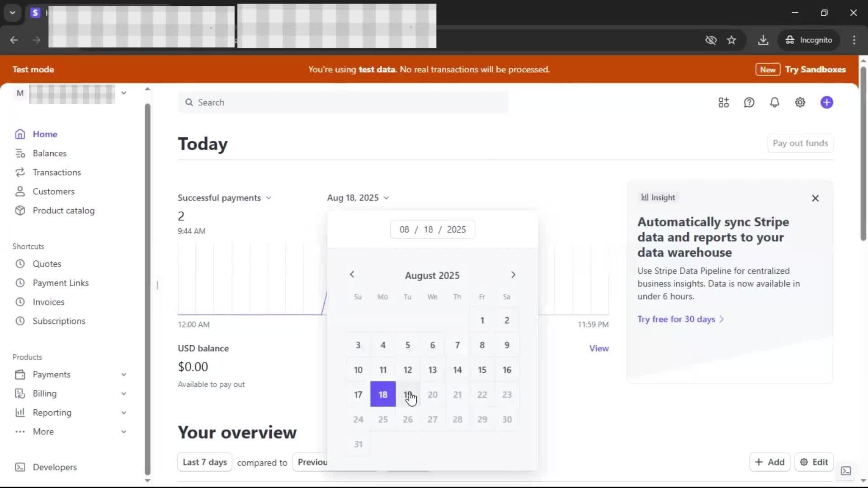Viewport: 868px width, 488px height.
Task: Click into the Search field
Action: (x=344, y=103)
